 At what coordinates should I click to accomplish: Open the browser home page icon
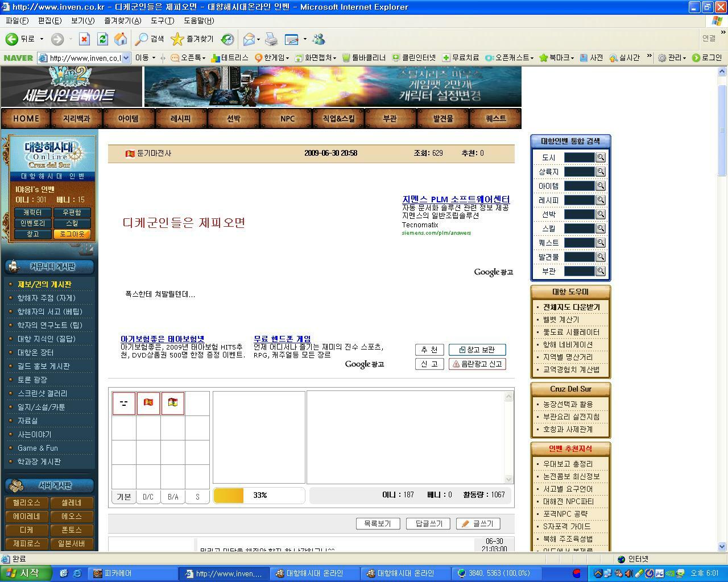tap(121, 39)
